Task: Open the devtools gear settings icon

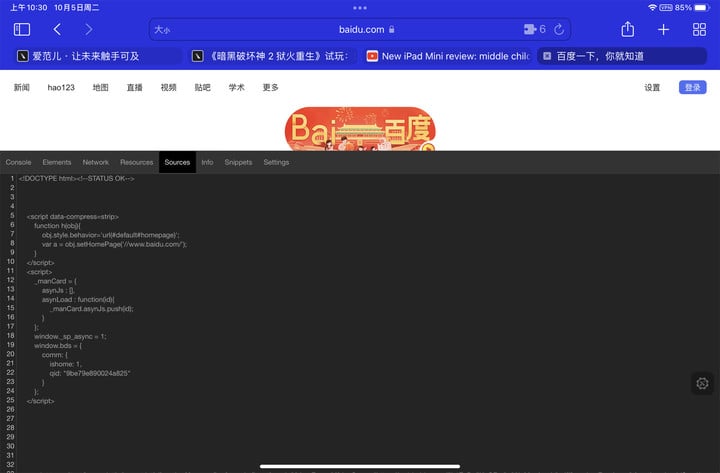Action: pyautogui.click(x=702, y=384)
